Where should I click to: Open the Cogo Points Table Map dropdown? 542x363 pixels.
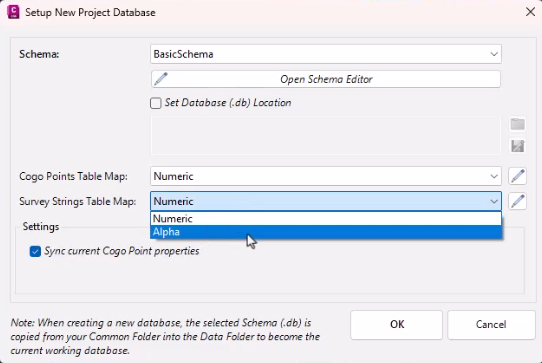[326, 176]
